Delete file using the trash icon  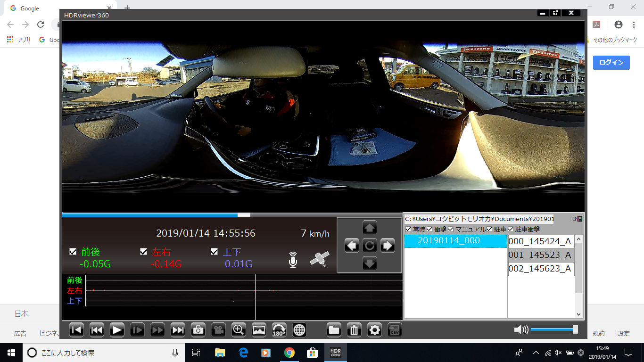click(x=354, y=330)
